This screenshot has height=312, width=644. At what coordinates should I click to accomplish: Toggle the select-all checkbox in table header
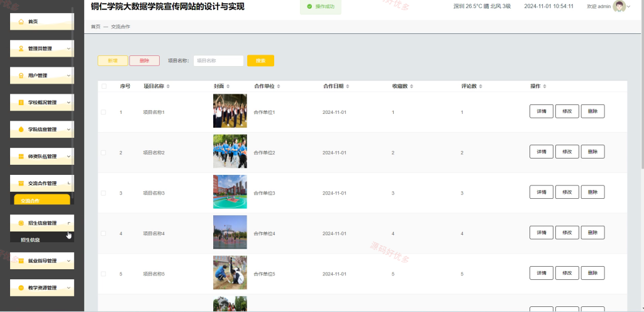[x=104, y=86]
